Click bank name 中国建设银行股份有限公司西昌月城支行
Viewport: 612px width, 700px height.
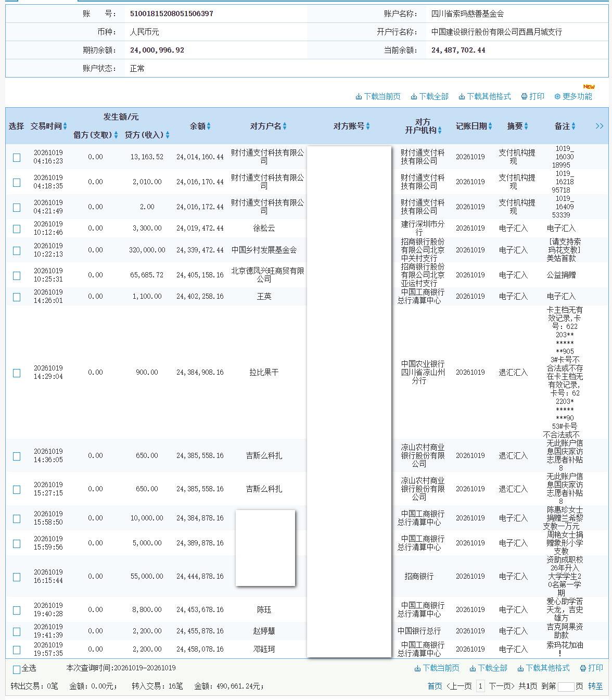496,32
